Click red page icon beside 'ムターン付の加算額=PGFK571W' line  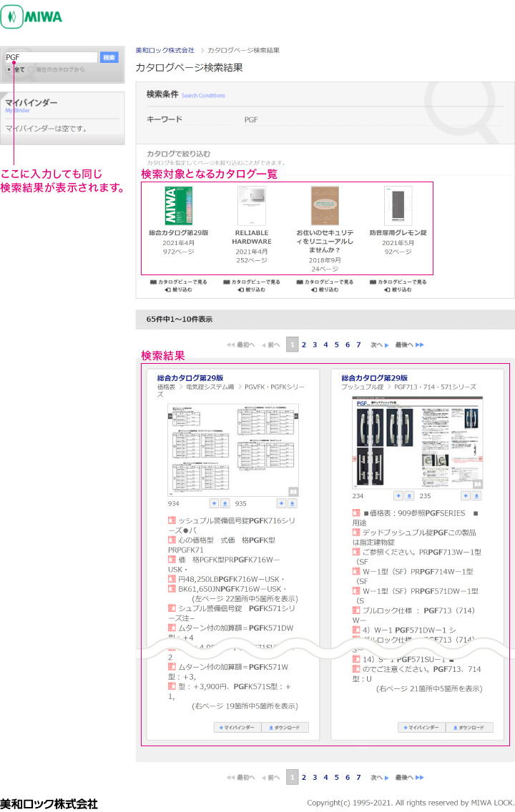pyautogui.click(x=172, y=667)
